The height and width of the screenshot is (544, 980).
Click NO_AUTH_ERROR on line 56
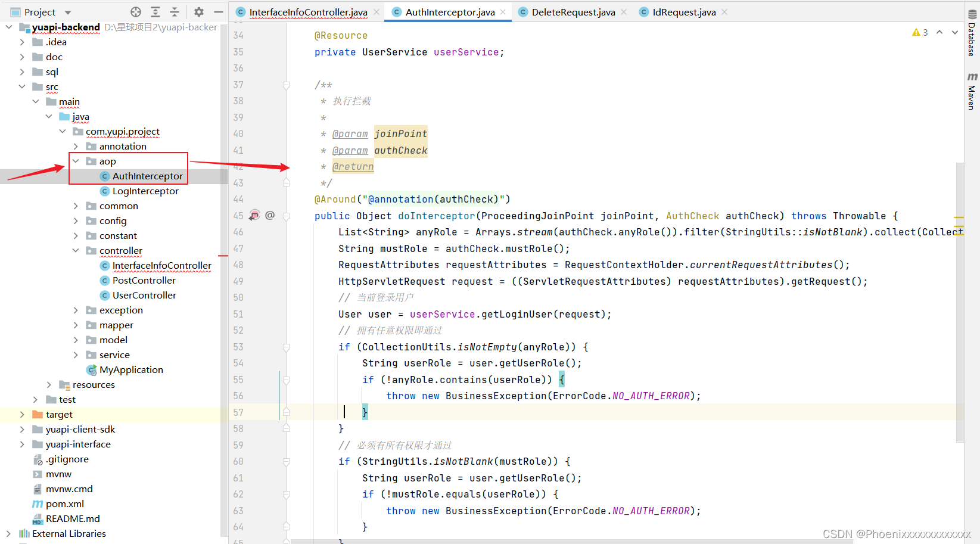tap(651, 396)
